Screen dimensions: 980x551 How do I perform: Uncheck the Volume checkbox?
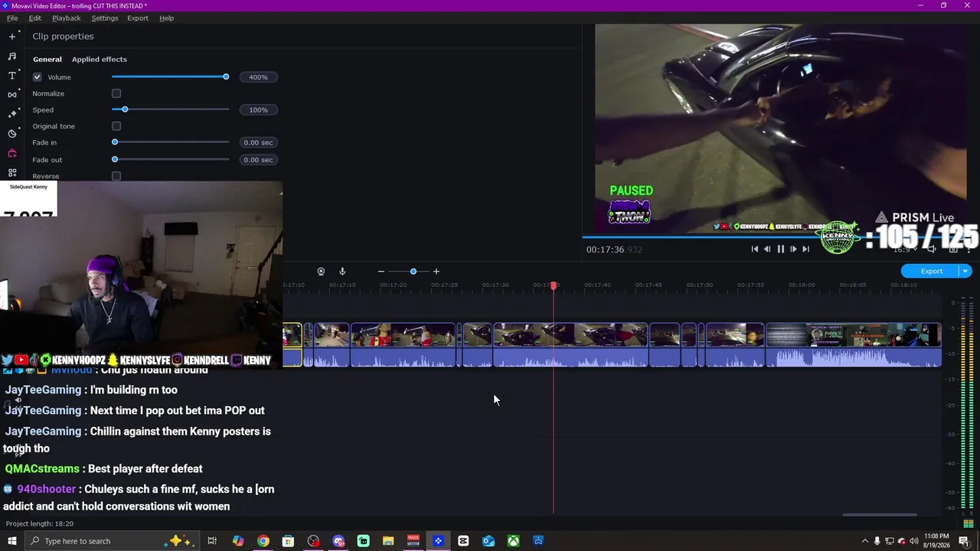tap(37, 77)
